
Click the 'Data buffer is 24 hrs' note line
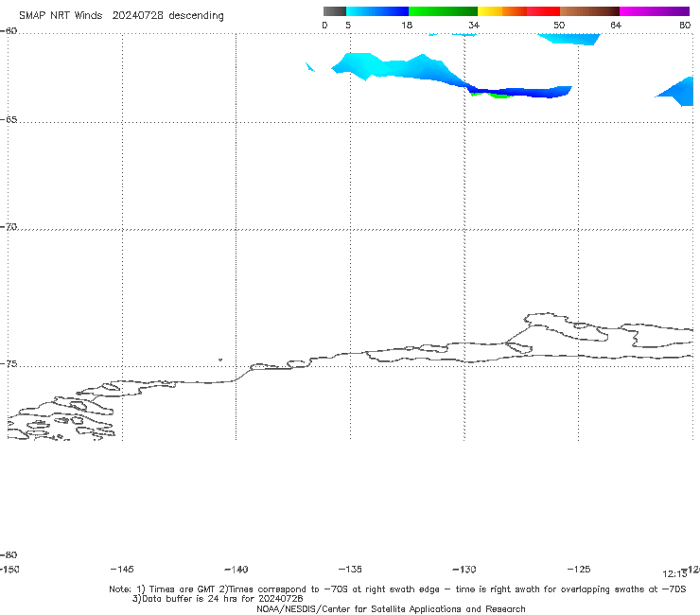click(x=218, y=599)
